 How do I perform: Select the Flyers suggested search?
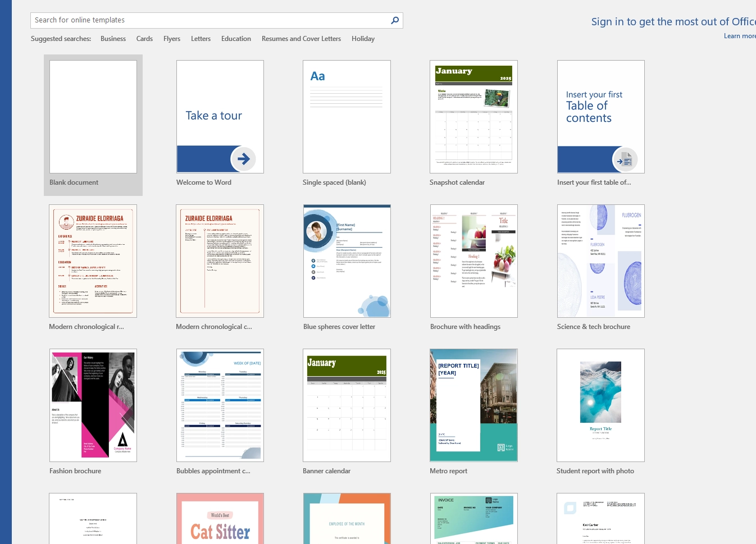click(x=172, y=39)
